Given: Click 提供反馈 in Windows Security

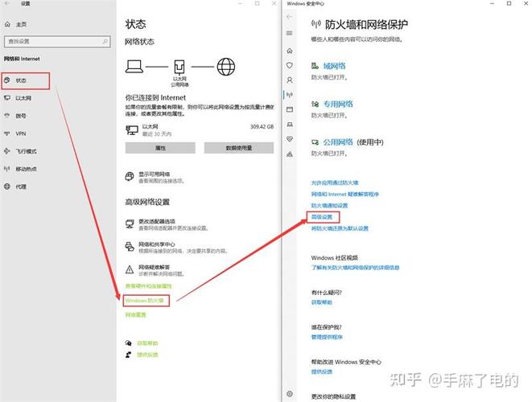Looking at the screenshot, I should pyautogui.click(x=322, y=371).
